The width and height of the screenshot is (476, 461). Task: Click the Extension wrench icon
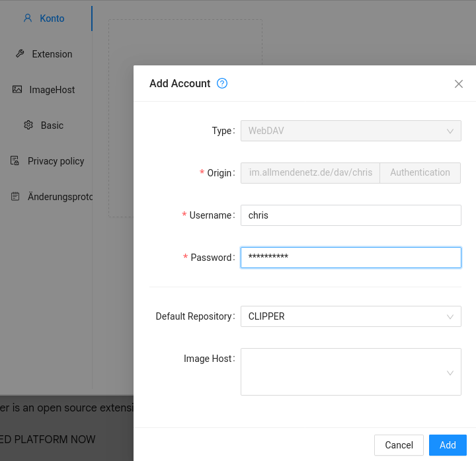pyautogui.click(x=20, y=54)
